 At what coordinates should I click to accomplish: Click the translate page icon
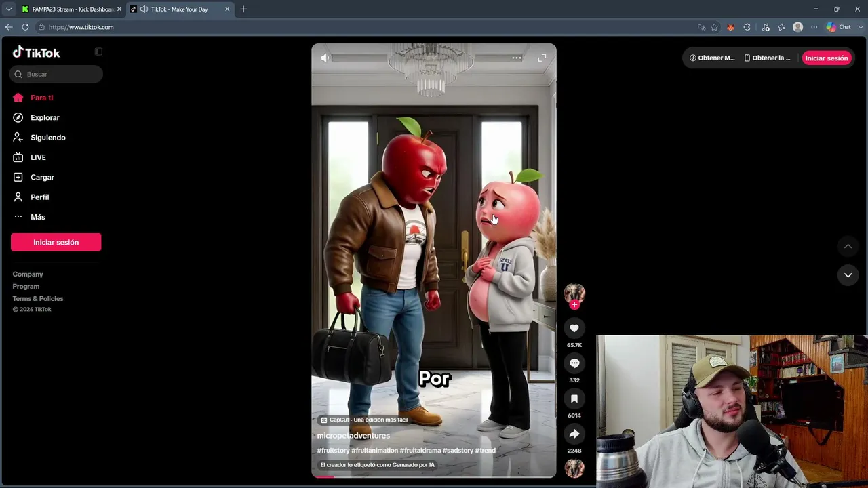point(701,27)
